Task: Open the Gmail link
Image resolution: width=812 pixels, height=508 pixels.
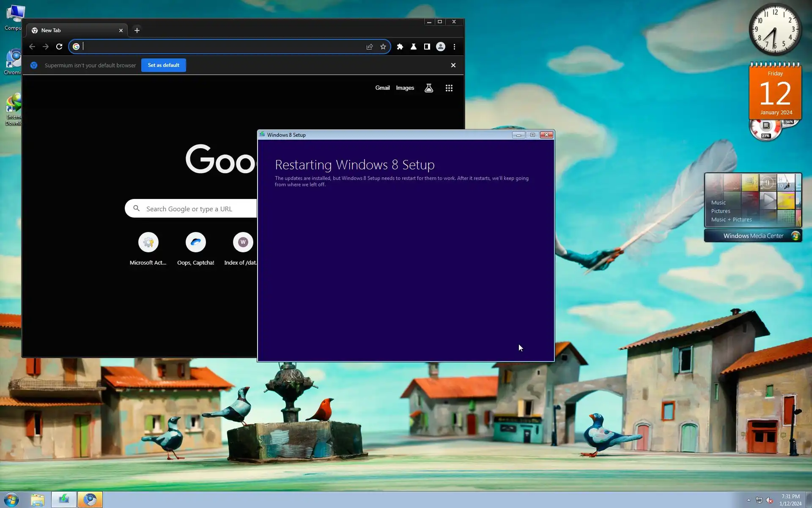Action: click(382, 88)
